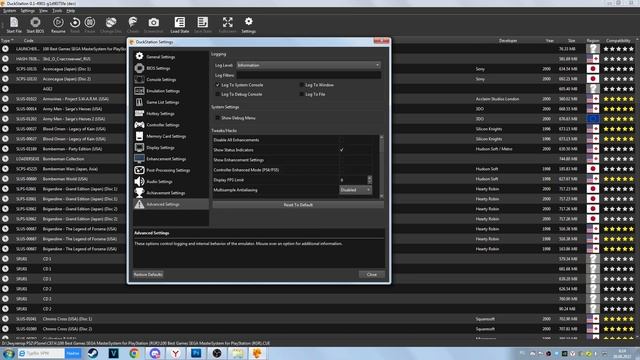Open the Windows Start button
This screenshot has height=360, width=640.
(8, 353)
